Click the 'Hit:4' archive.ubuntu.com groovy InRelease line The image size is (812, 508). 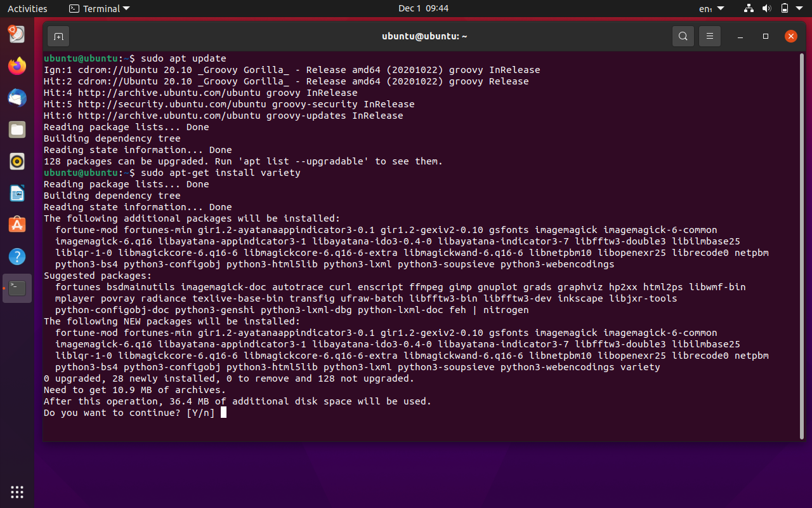(200, 93)
